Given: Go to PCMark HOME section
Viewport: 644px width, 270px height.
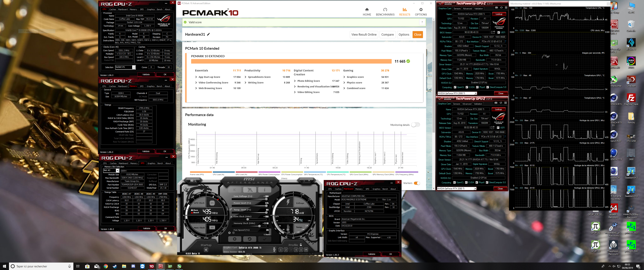Looking at the screenshot, I should coord(367,12).
